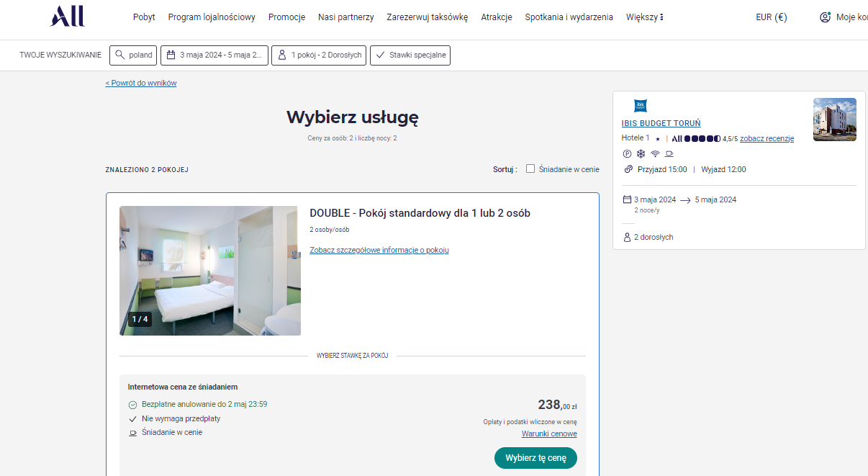Click the check-in clock icon beside Przyjazd 15:00
Image resolution: width=868 pixels, height=476 pixels.
pyautogui.click(x=628, y=169)
